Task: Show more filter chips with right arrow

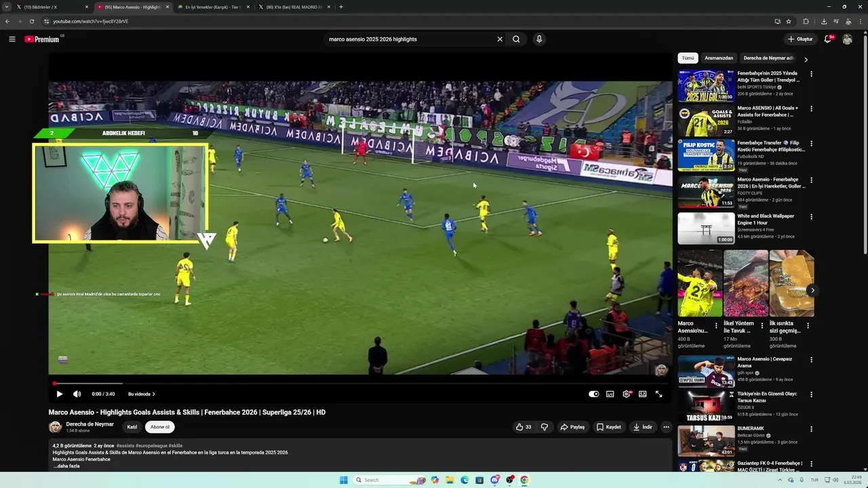Action: [x=806, y=59]
